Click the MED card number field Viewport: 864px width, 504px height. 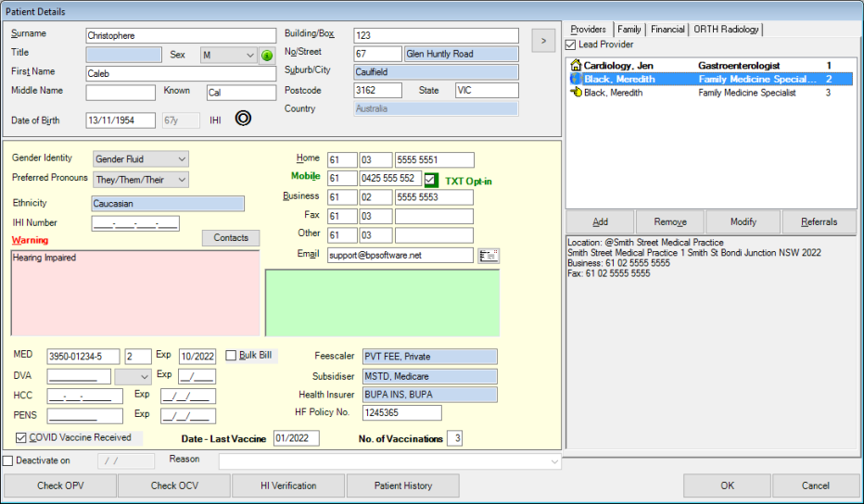(83, 357)
